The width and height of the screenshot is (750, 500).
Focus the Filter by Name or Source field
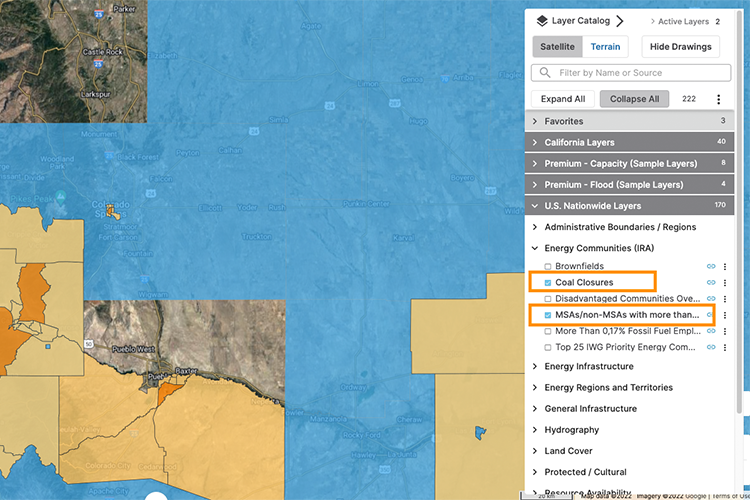point(631,73)
